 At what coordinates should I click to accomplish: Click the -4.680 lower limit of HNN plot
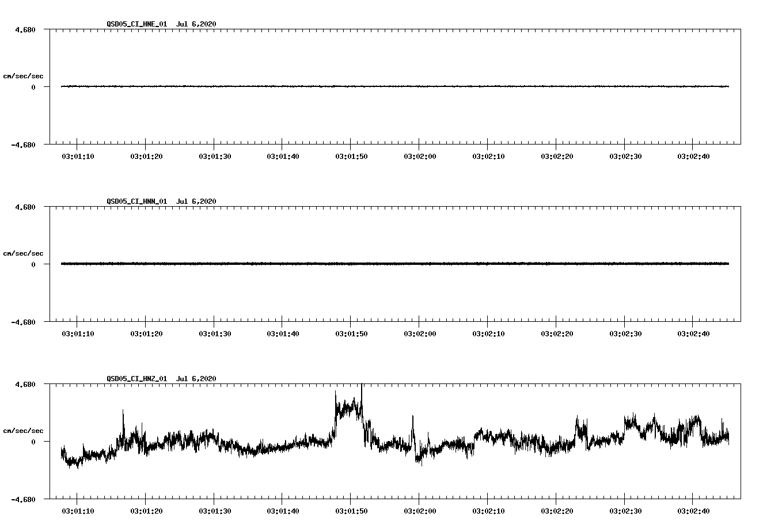(24, 322)
